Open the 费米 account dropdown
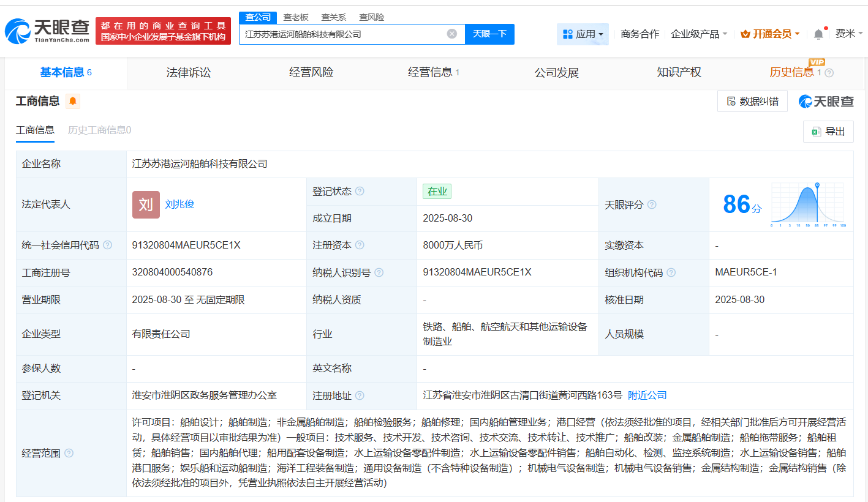The width and height of the screenshot is (868, 502). 847,34
